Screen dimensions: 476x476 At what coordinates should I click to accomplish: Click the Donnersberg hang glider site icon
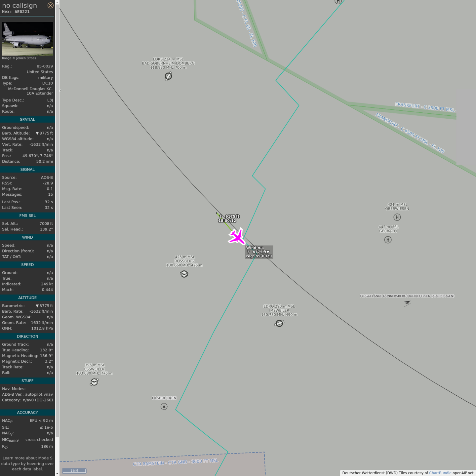point(407,303)
